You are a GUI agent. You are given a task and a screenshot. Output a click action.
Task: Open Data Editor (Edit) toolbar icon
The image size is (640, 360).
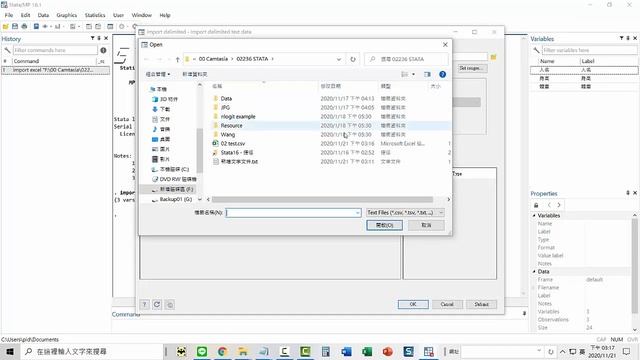(x=89, y=27)
